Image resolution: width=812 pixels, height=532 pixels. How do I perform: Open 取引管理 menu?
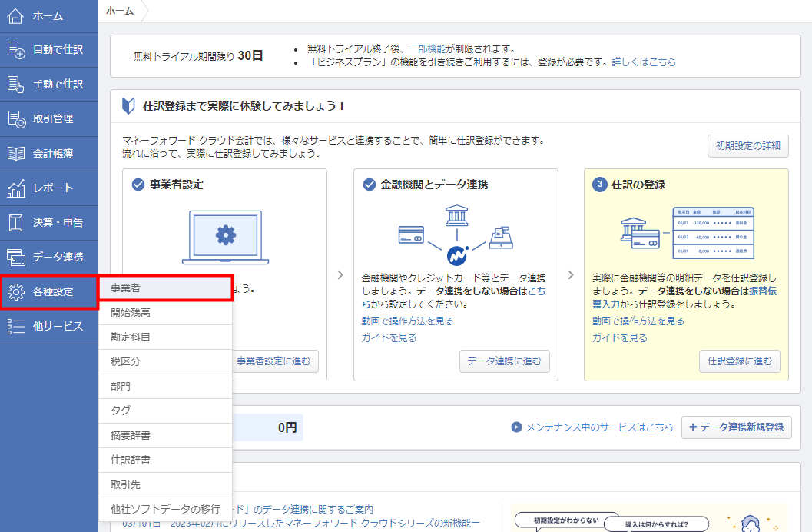click(x=48, y=119)
